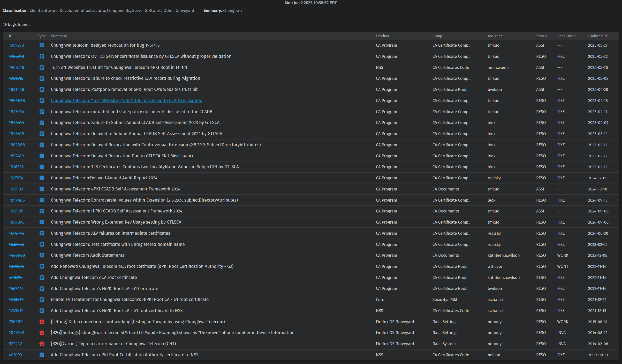Open bug 1917195 link

(x=16, y=211)
